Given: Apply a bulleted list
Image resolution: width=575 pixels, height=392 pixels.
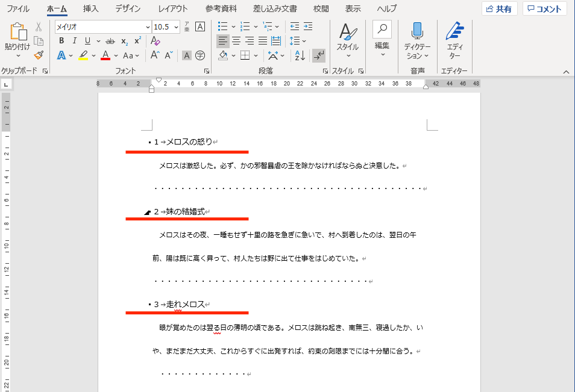Looking at the screenshot, I should pyautogui.click(x=222, y=26).
